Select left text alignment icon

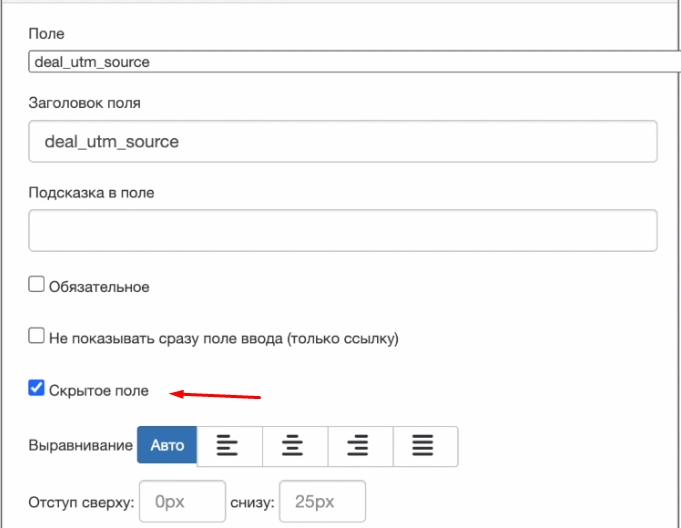(229, 446)
